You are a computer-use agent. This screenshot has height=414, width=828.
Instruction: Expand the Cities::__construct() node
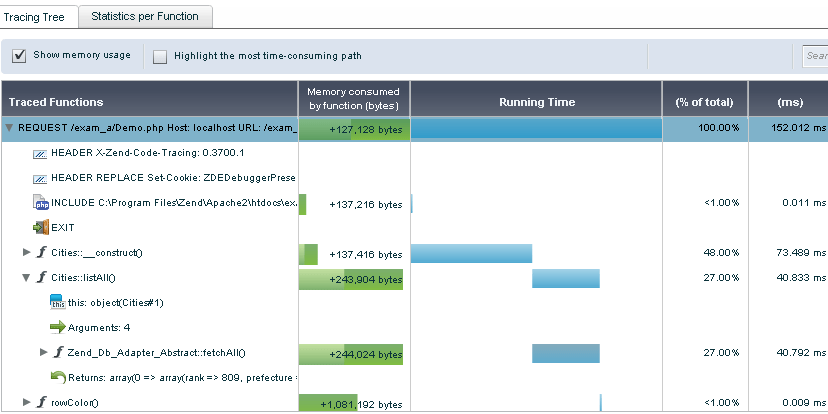tap(26, 252)
